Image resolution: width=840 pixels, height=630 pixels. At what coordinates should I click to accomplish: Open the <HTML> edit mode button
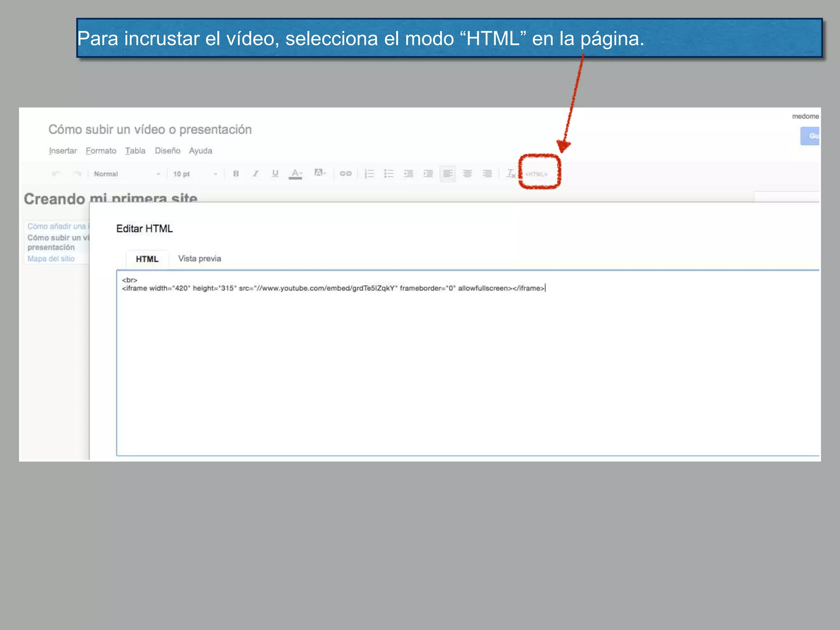[x=536, y=174]
